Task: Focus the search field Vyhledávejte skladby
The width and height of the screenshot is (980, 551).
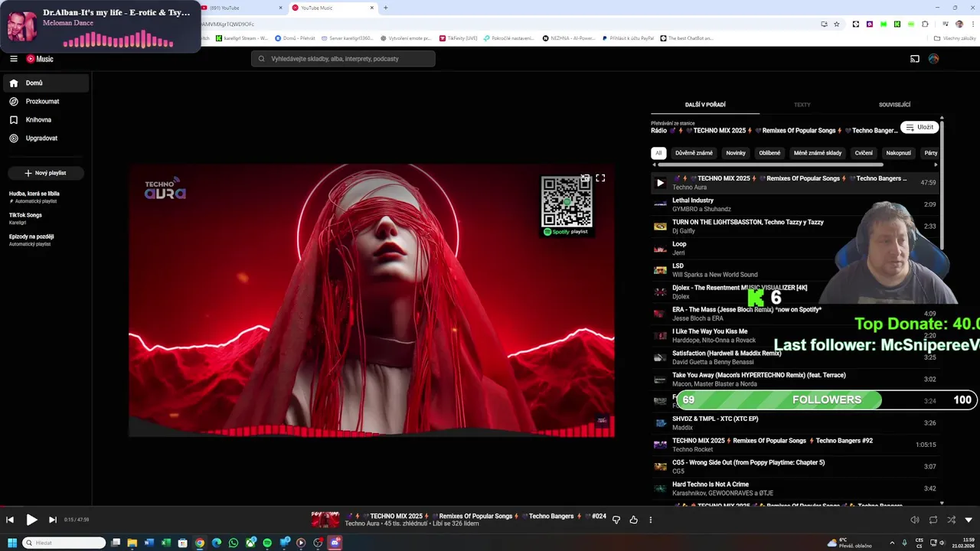Action: click(343, 59)
